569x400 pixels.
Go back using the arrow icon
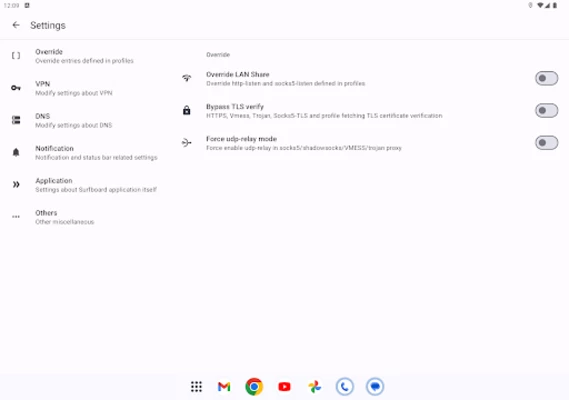16,25
